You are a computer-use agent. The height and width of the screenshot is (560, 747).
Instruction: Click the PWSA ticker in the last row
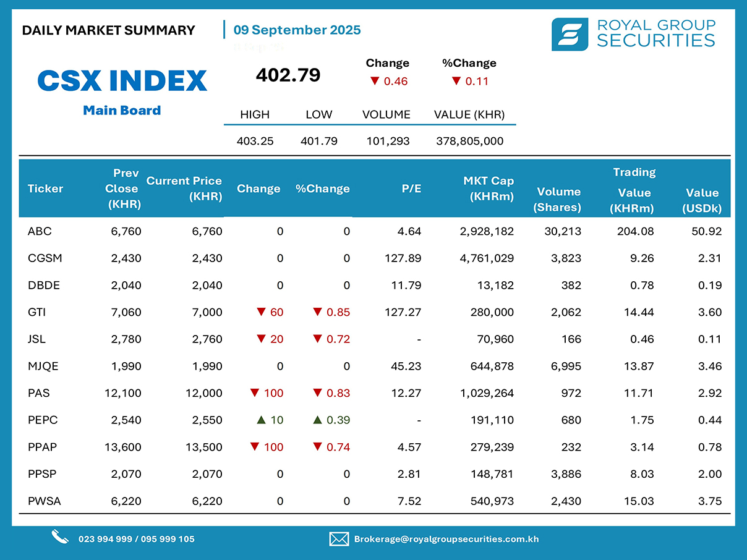44,501
